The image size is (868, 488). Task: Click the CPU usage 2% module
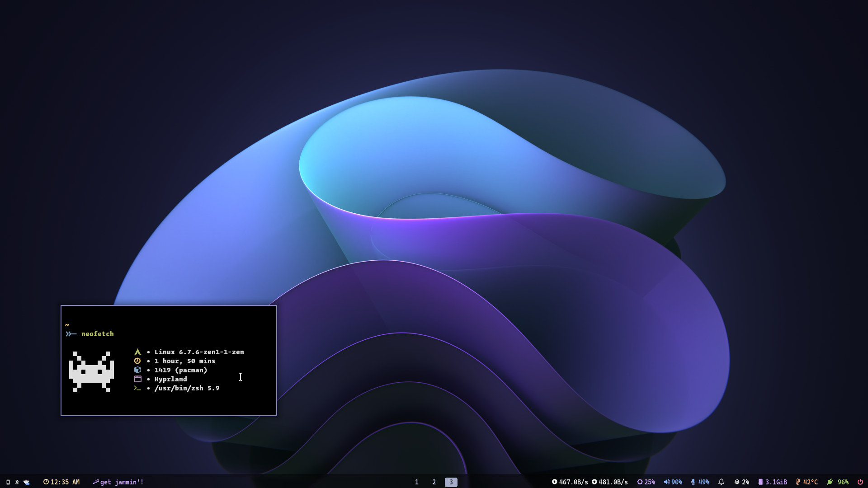(x=741, y=482)
